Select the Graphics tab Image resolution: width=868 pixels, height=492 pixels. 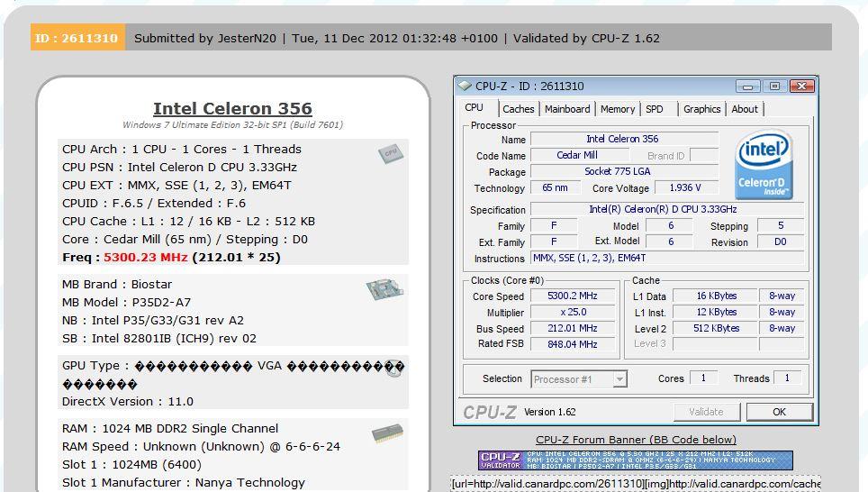[x=701, y=109]
